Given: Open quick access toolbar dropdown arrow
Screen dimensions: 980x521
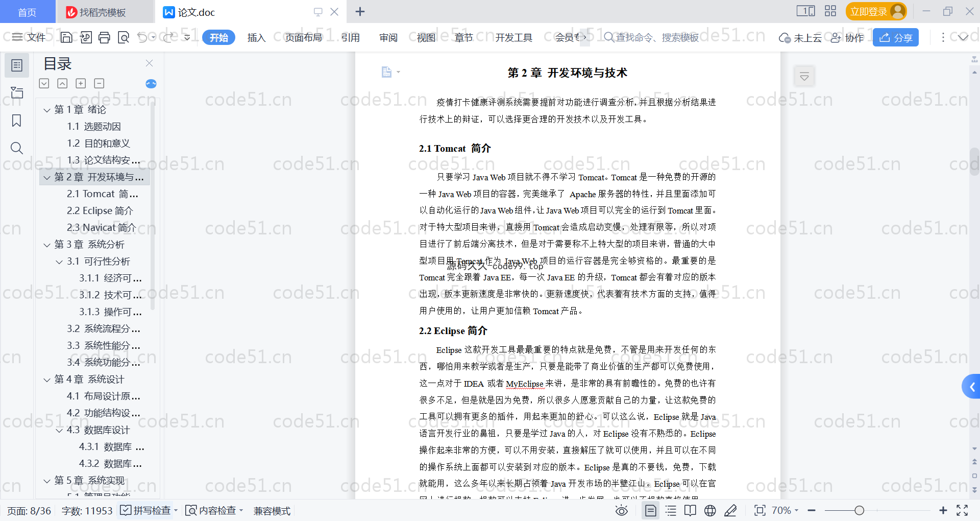Looking at the screenshot, I should 187,37.
